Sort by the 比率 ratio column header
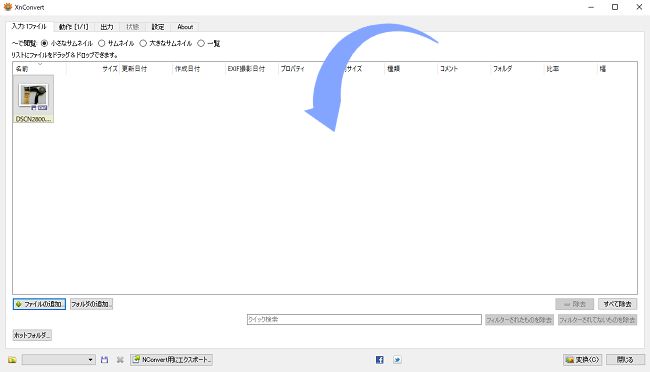The width and height of the screenshot is (650, 372). point(570,69)
